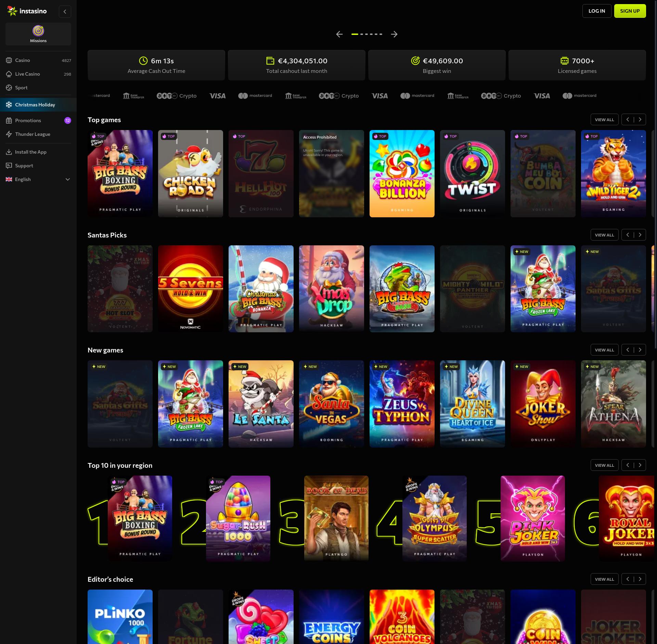Click the Sport sidebar icon
The height and width of the screenshot is (644, 657).
click(9, 88)
